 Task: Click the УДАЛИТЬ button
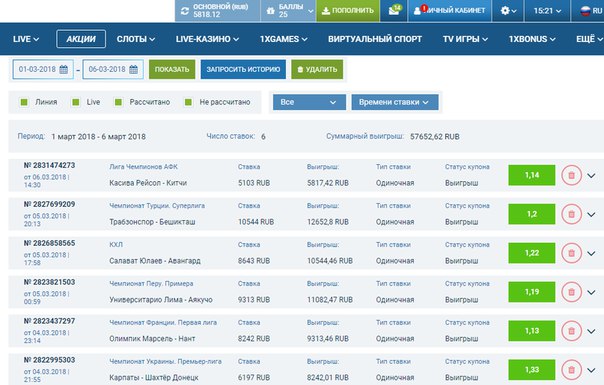coord(317,69)
